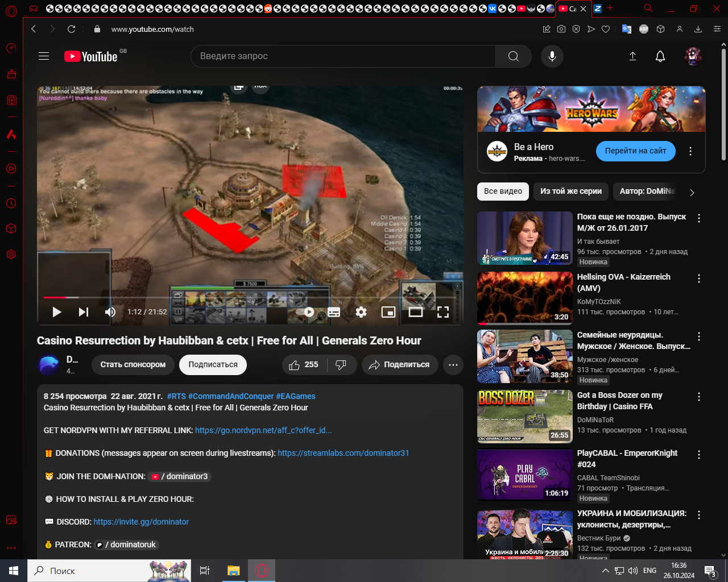Screen dimensions: 728x582
Task: Open Google Translate extension icon
Action: (x=627, y=29)
